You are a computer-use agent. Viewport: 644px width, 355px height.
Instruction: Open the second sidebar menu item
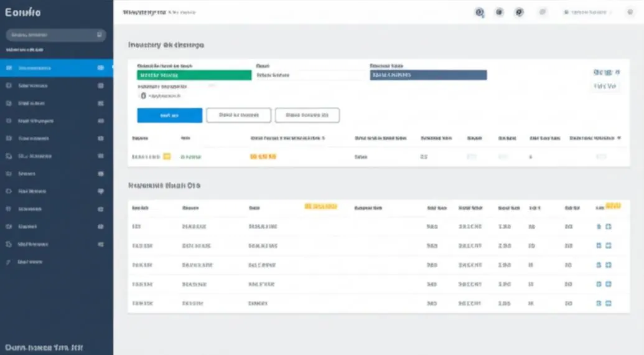click(56, 85)
